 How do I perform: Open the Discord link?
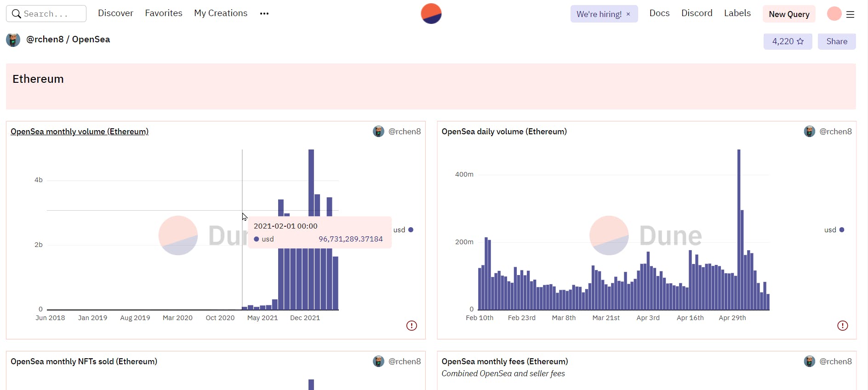(x=697, y=13)
